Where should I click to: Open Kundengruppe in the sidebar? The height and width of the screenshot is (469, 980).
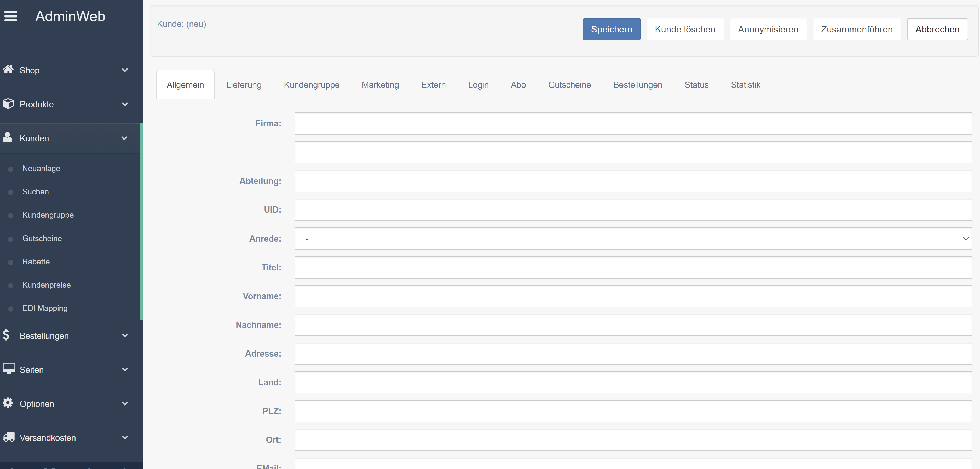click(48, 215)
